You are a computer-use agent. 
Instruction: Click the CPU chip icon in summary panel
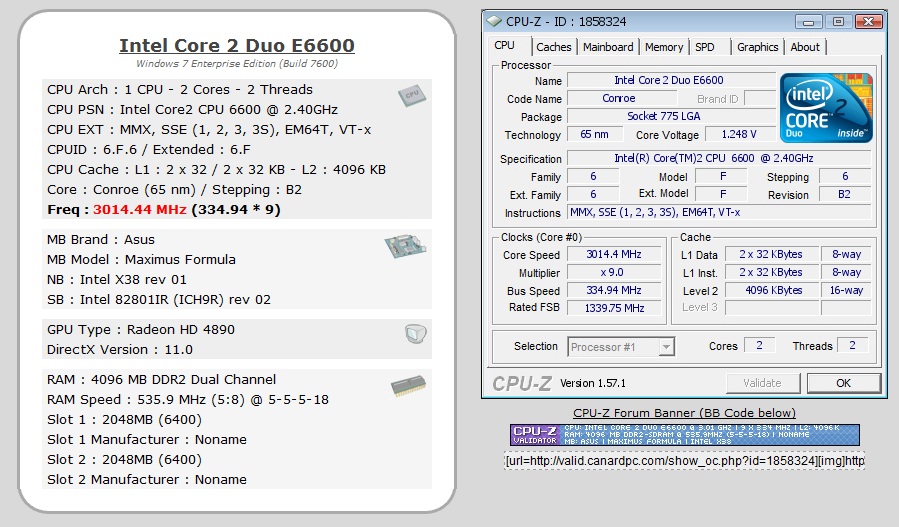(412, 95)
